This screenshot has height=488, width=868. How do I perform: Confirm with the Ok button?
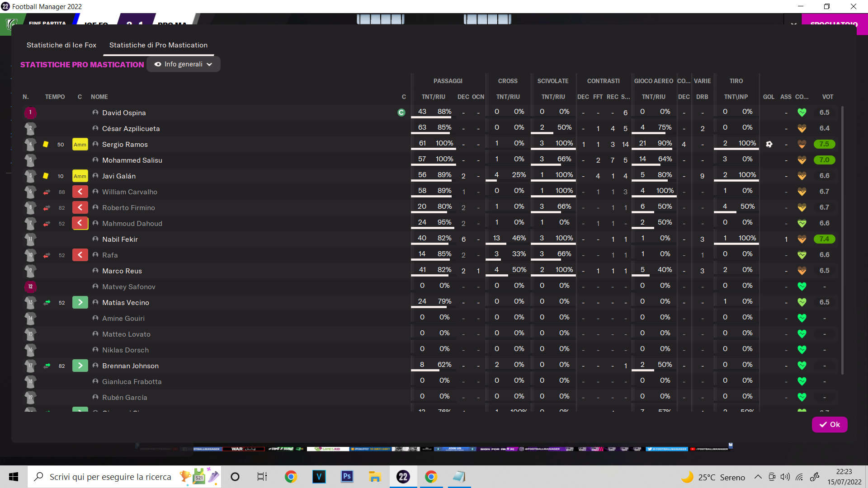[x=830, y=425]
